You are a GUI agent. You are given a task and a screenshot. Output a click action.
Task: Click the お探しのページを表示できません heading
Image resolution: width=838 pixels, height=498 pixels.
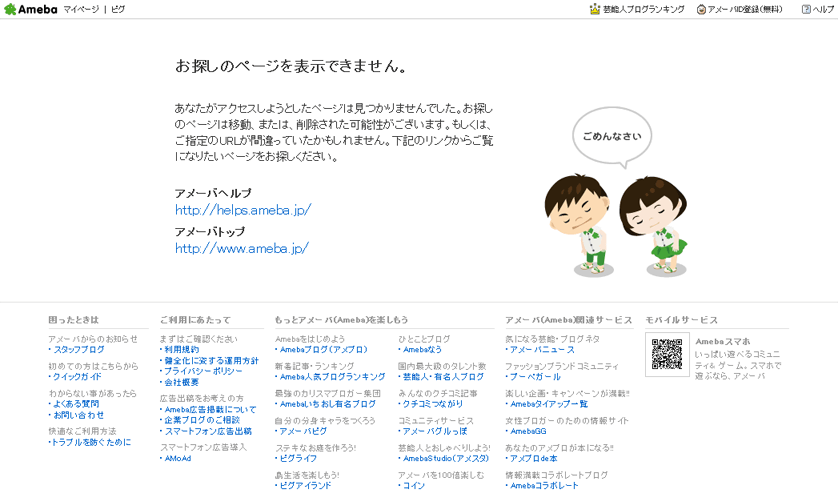(291, 66)
